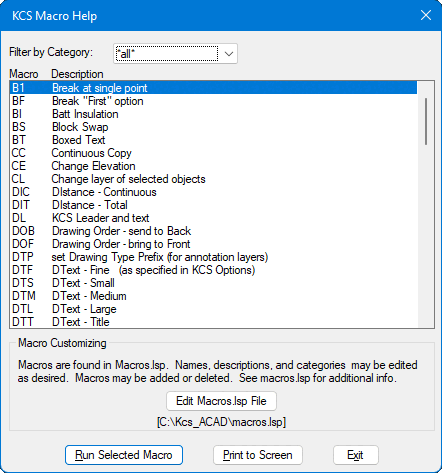Select the BI Batt Insulation macro

[213, 114]
